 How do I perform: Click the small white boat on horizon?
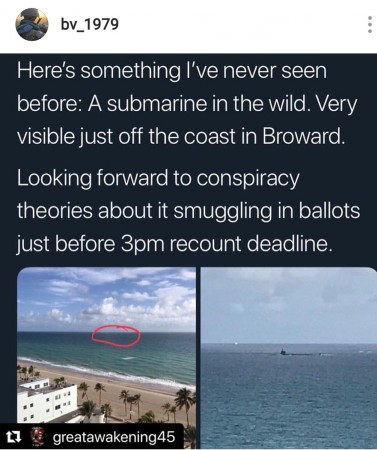[x=236, y=342]
